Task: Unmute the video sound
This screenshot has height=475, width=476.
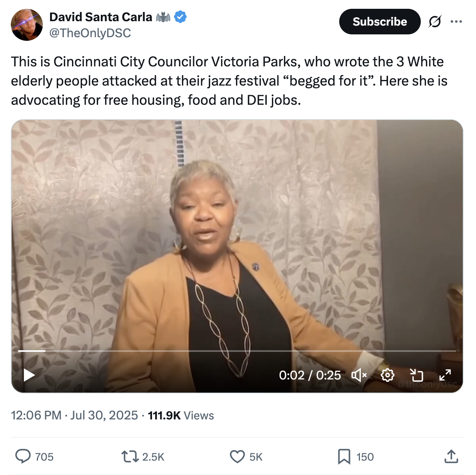Action: click(x=359, y=375)
